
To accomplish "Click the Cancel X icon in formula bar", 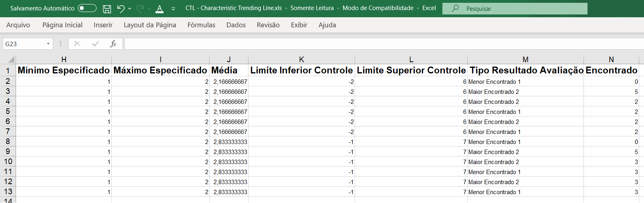I will 77,44.
